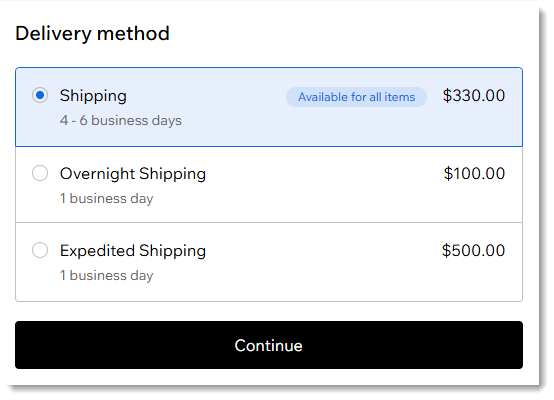Image resolution: width=554 pixels, height=400 pixels.
Task: Choose the Overnight Shipping radio button
Action: click(x=40, y=173)
